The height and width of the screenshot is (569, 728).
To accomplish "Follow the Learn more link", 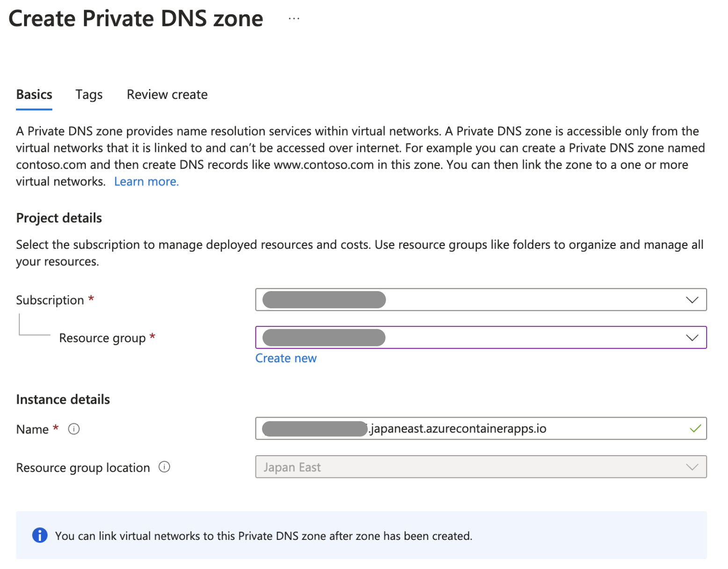I will (x=146, y=182).
